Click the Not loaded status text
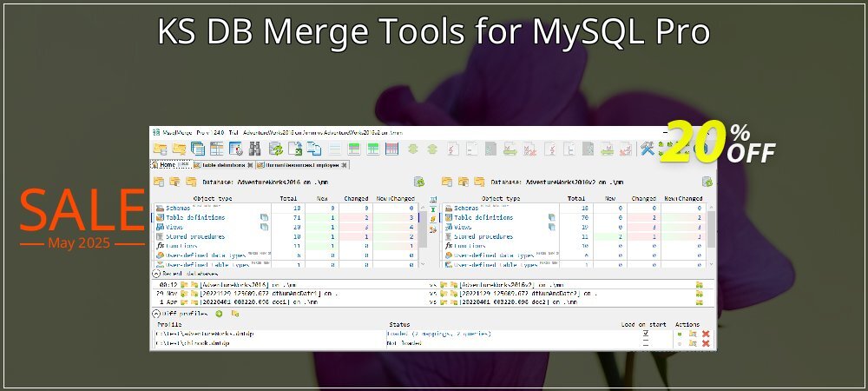 [x=404, y=343]
